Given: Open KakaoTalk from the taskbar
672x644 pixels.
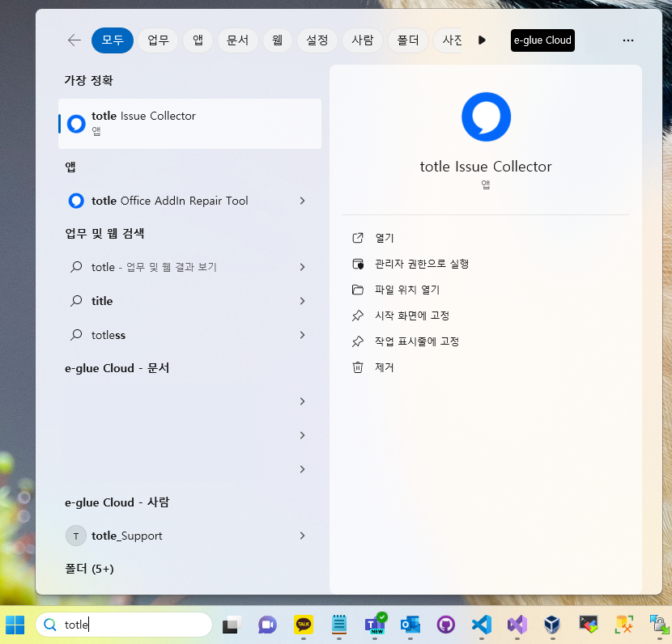Looking at the screenshot, I should click(304, 625).
